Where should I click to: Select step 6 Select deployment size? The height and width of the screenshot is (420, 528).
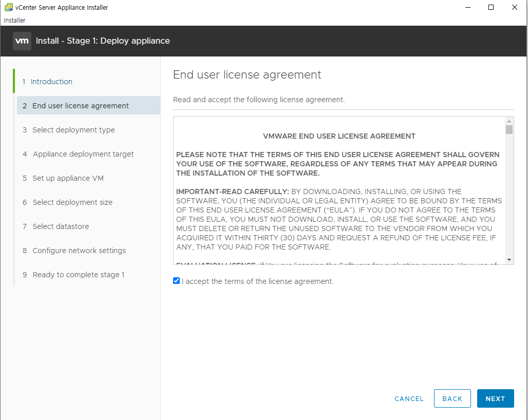[67, 202]
